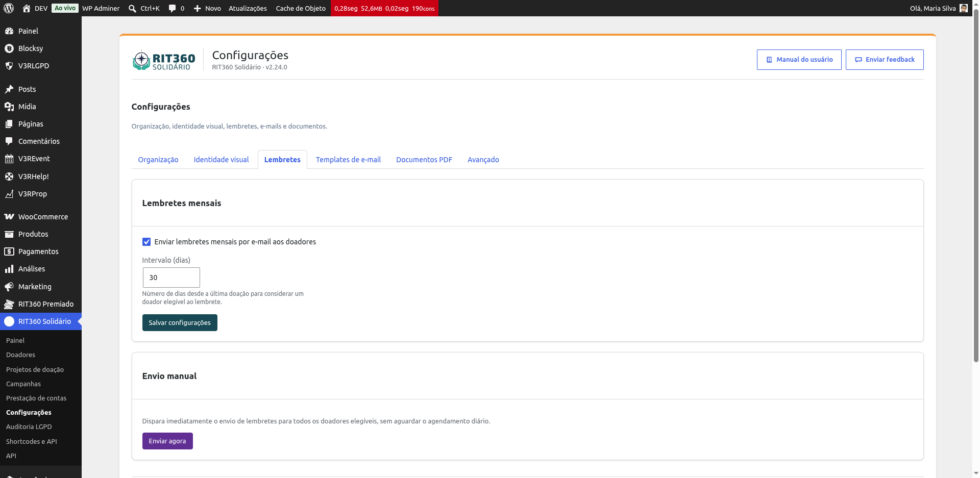Click the Enviar agora button
980x478 pixels.
coord(167,441)
